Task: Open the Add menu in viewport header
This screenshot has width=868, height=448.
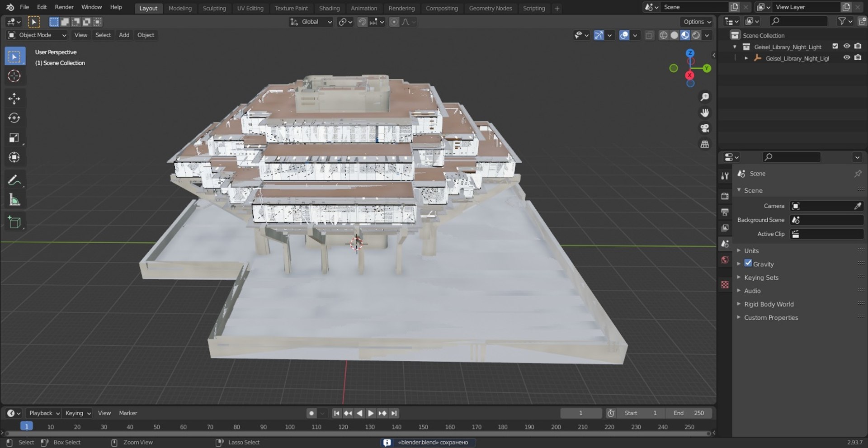Action: (124, 35)
